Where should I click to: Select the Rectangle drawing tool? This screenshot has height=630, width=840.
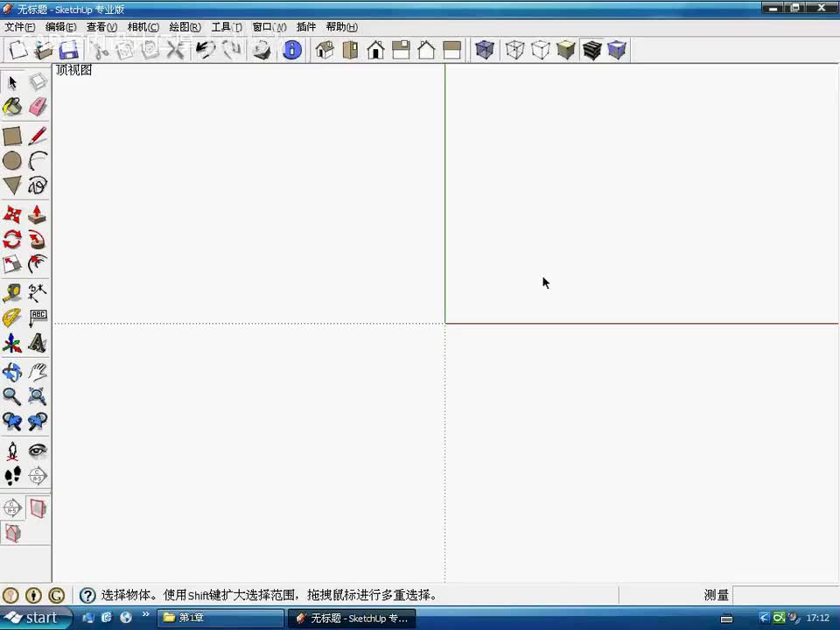click(12, 136)
